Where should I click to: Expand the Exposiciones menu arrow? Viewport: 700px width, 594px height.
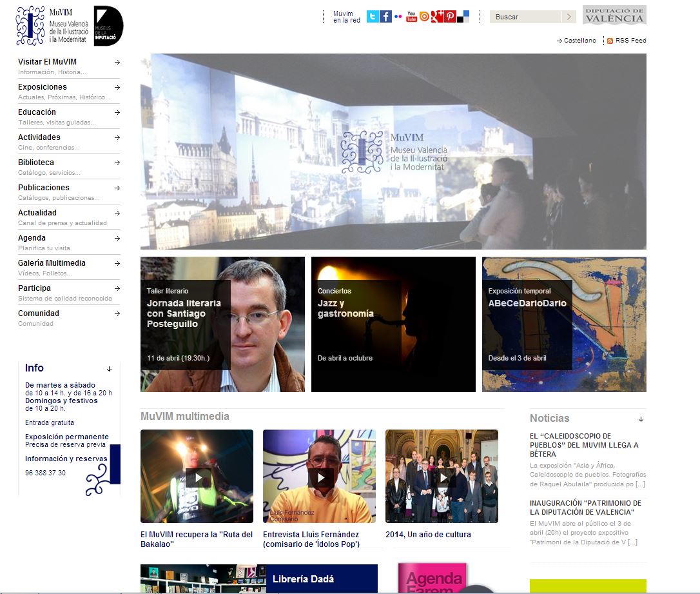(x=117, y=87)
